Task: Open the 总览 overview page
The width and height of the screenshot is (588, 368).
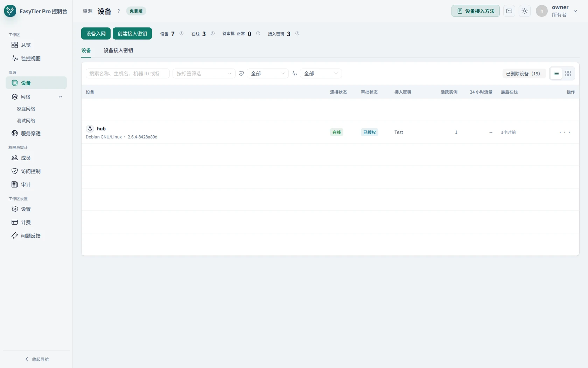Action: 36,45
